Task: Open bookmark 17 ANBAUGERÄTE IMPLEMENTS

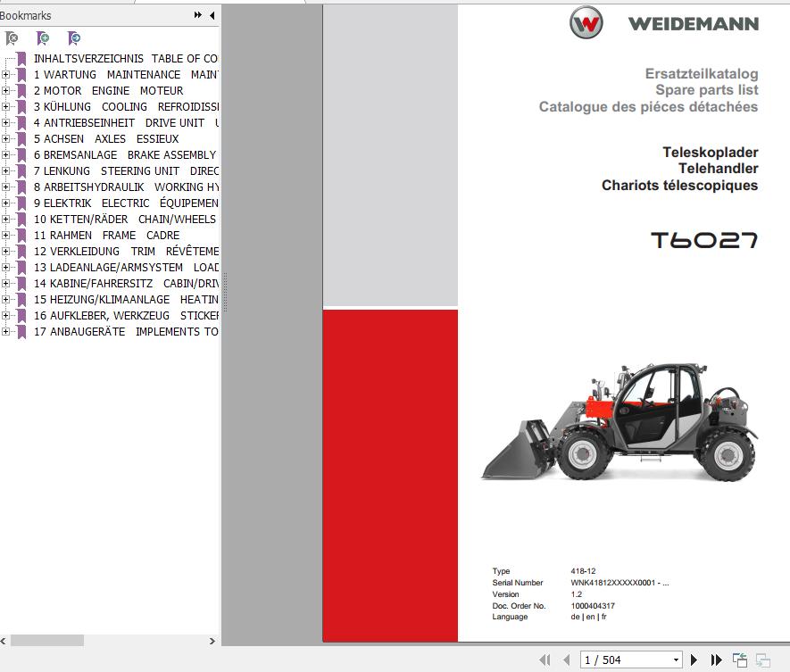Action: [x=126, y=331]
